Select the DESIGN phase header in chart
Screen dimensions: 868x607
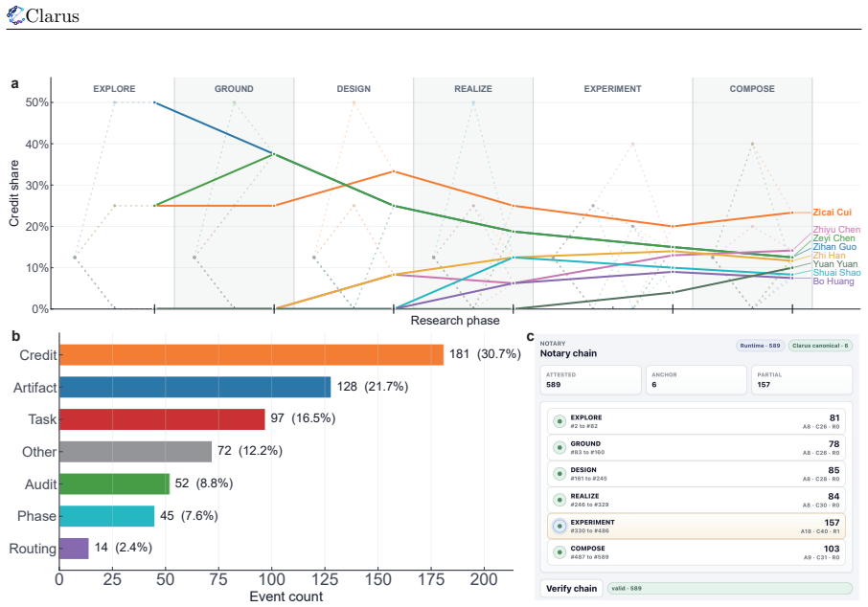(x=354, y=88)
